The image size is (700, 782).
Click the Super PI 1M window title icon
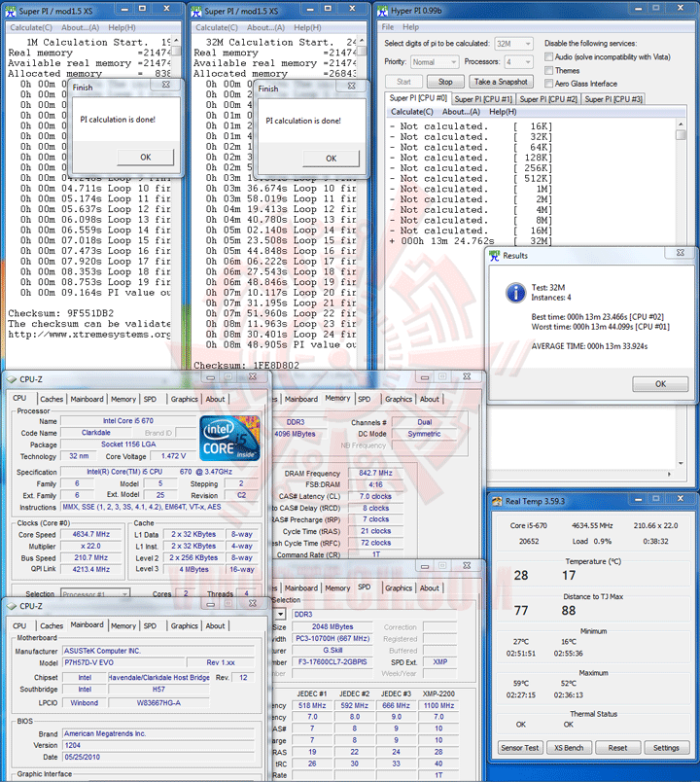(x=11, y=11)
